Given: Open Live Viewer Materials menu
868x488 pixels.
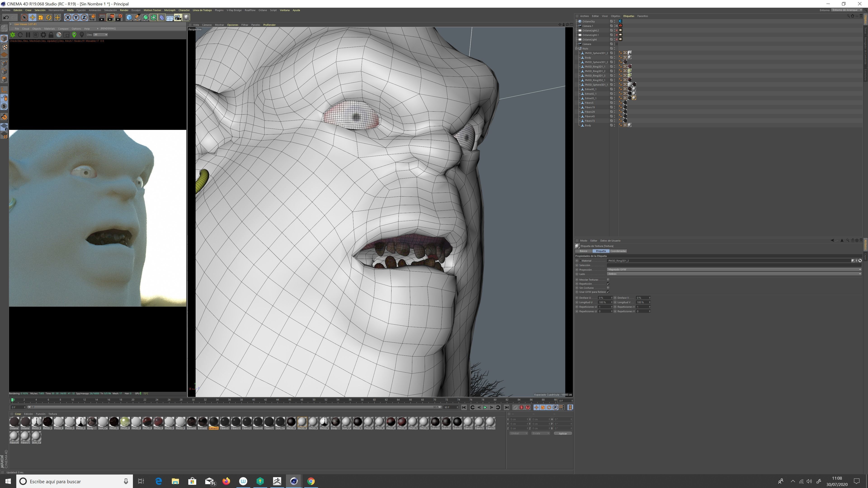Looking at the screenshot, I should 49,29.
